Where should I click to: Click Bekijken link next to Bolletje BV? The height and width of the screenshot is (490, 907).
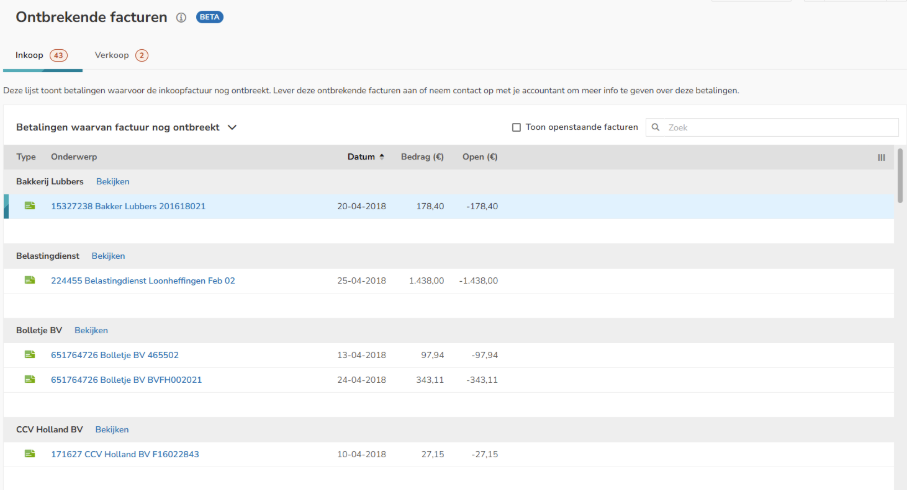(x=91, y=331)
